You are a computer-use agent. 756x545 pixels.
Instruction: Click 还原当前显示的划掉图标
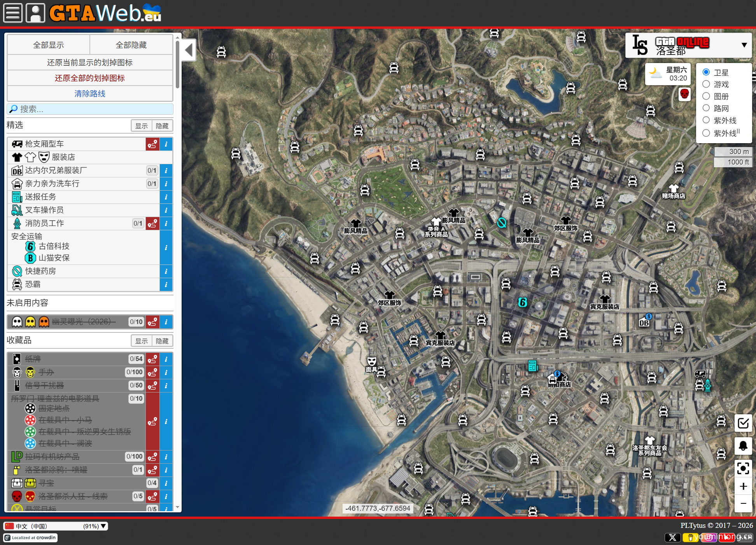(90, 63)
